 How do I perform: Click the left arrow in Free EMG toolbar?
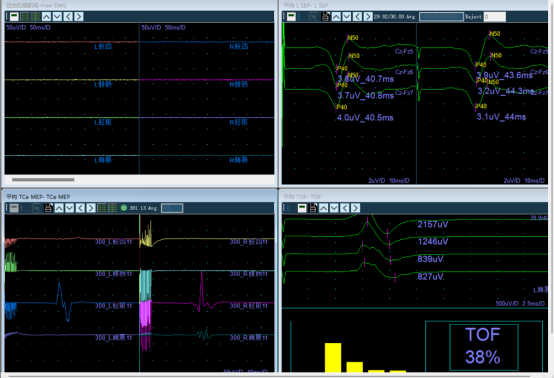68,16
